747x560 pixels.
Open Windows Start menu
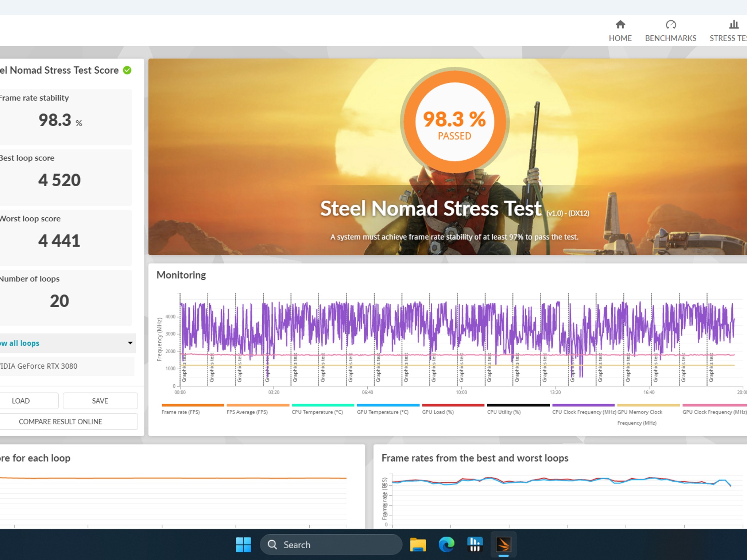(243, 545)
